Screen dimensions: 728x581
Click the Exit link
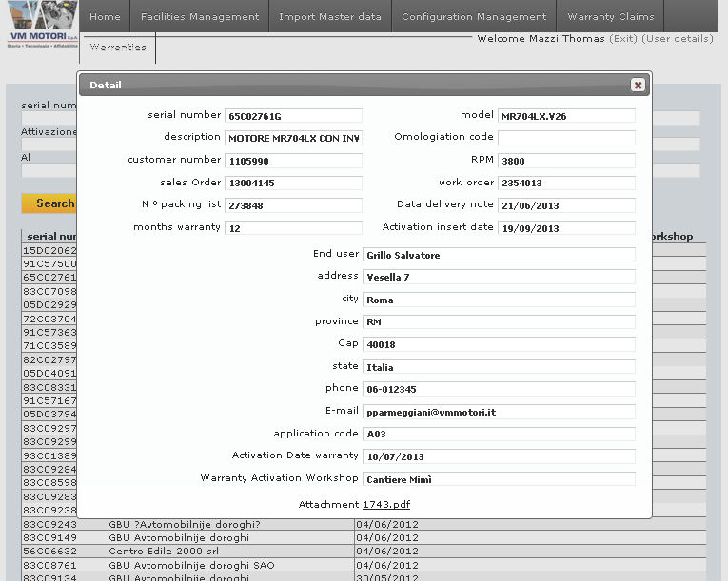(623, 39)
